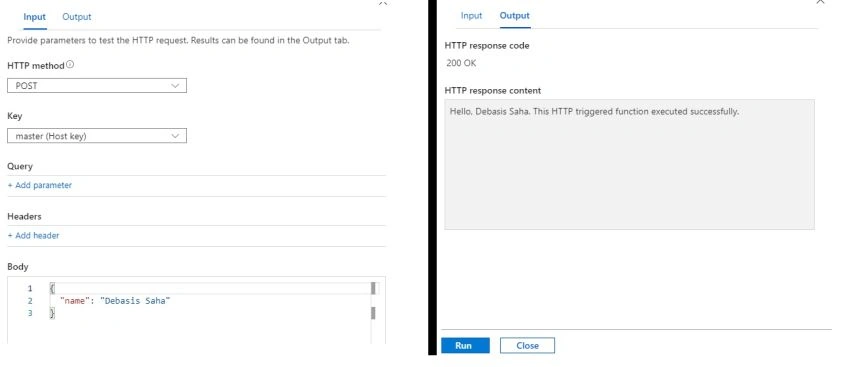Switch to the Output tab in left panel
This screenshot has width=850, height=367.
76,17
